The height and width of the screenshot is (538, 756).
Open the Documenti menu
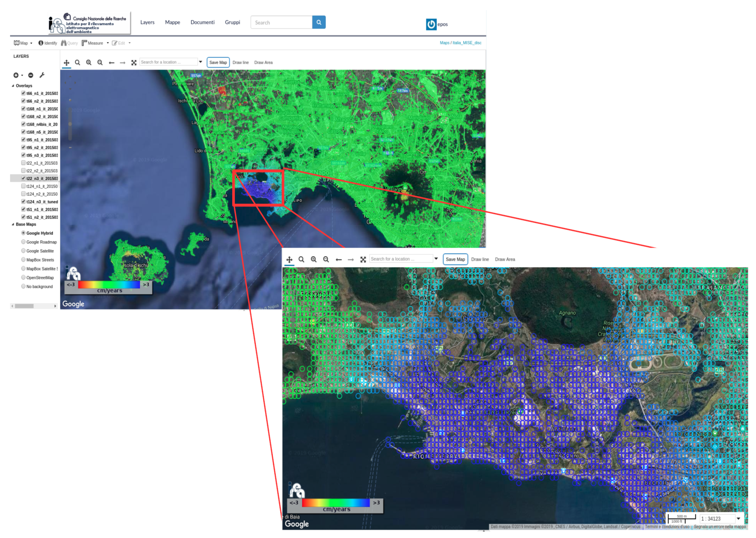point(202,22)
